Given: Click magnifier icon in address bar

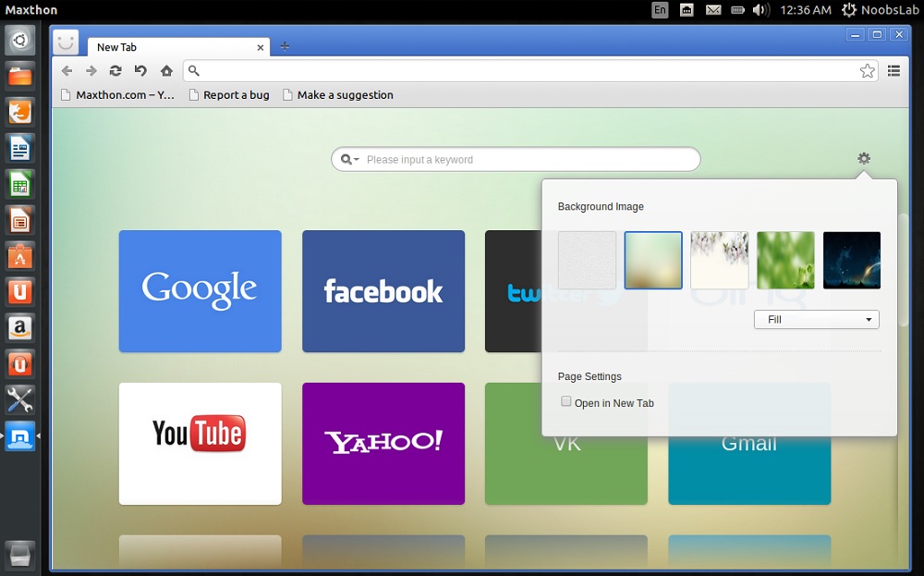Looking at the screenshot, I should click(x=194, y=71).
